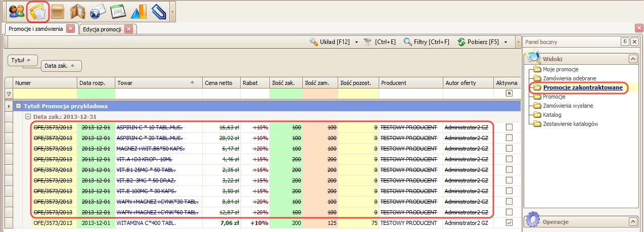Check Aktywna box for ASPIRIN C 10 TABL. row

[x=509, y=127]
